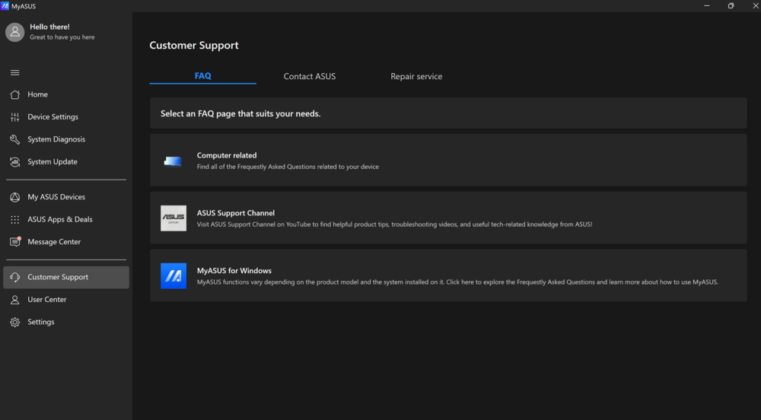Click 'Great to have you here' text
The height and width of the screenshot is (420, 761).
pyautogui.click(x=62, y=37)
